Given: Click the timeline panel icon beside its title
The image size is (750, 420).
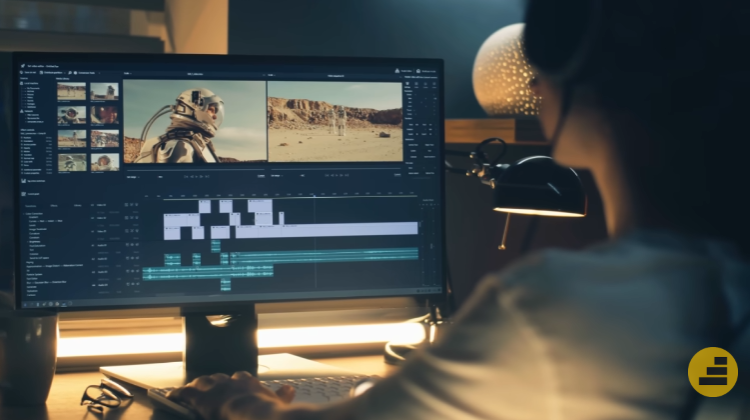Looking at the screenshot, I should coord(24,193).
